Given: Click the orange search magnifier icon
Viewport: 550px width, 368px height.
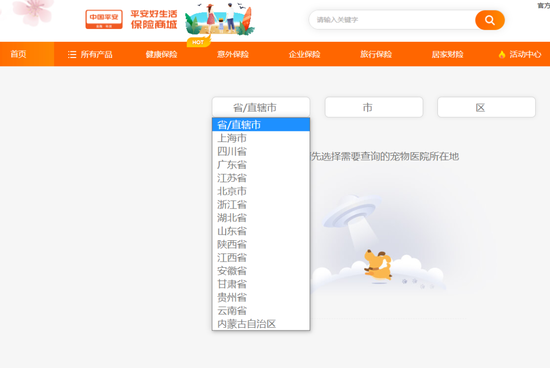Looking at the screenshot, I should click(x=490, y=20).
